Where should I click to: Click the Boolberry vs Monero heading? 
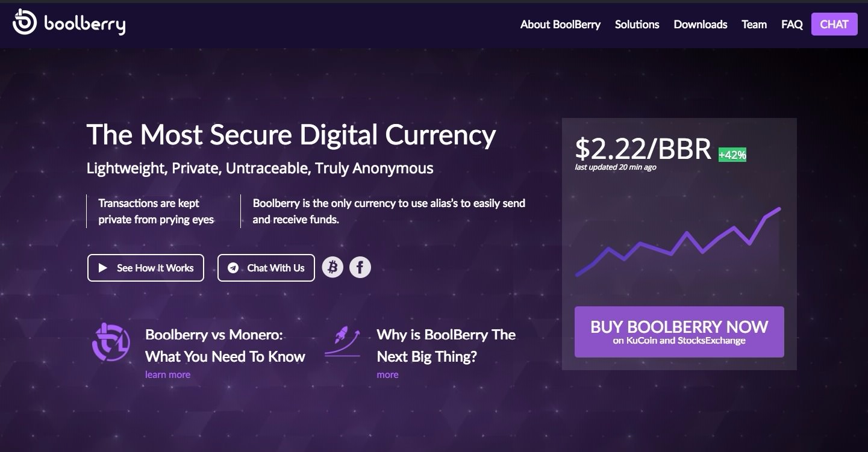(225, 345)
